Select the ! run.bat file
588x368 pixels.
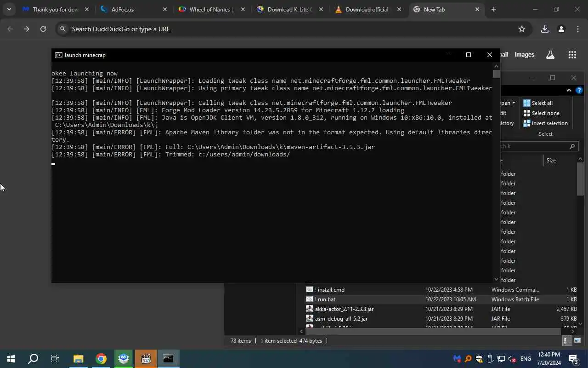tap(325, 299)
